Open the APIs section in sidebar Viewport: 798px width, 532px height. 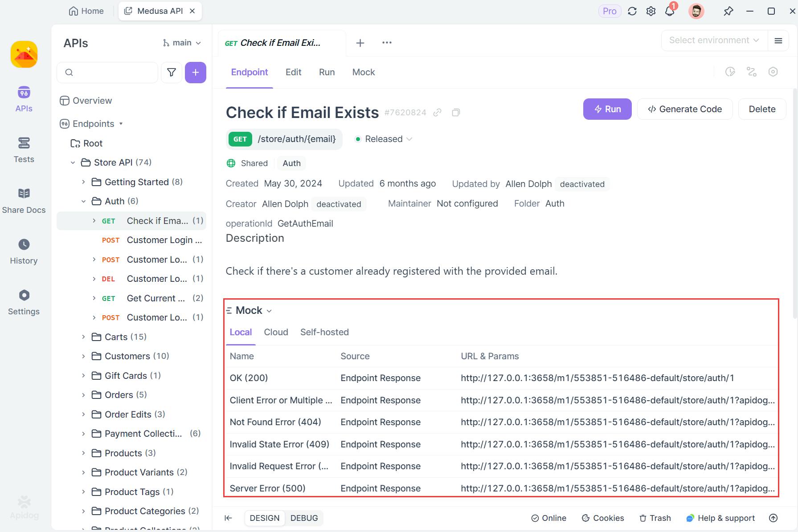24,99
